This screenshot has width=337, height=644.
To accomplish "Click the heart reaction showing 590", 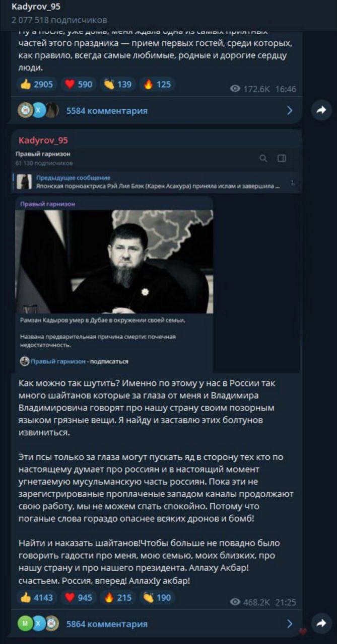I will tap(80, 84).
